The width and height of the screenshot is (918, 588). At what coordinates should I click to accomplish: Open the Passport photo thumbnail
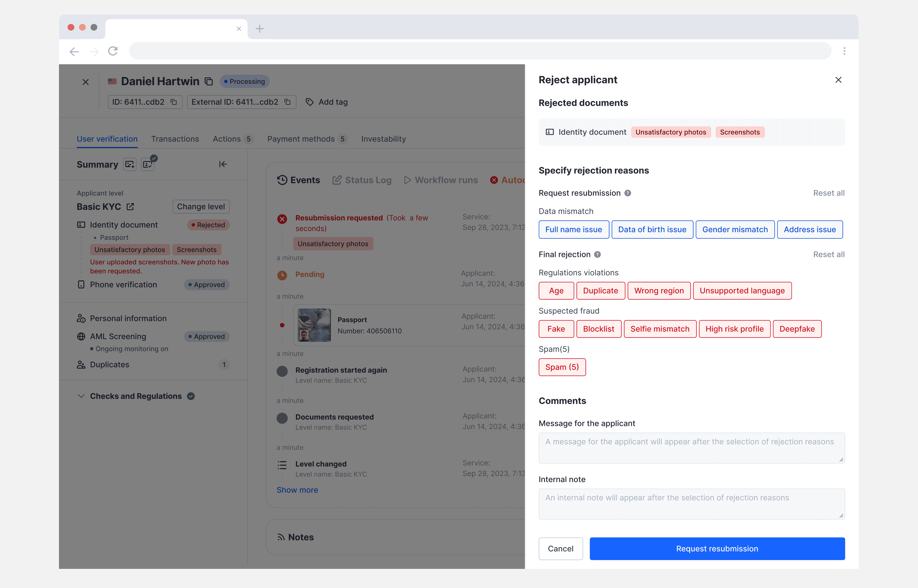point(314,325)
